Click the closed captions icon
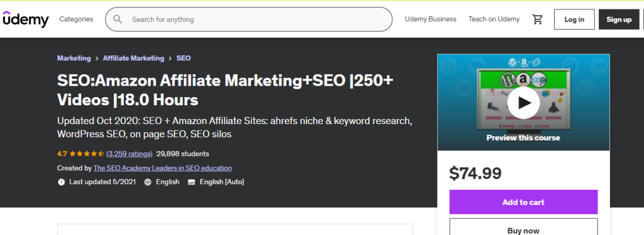 [191, 182]
